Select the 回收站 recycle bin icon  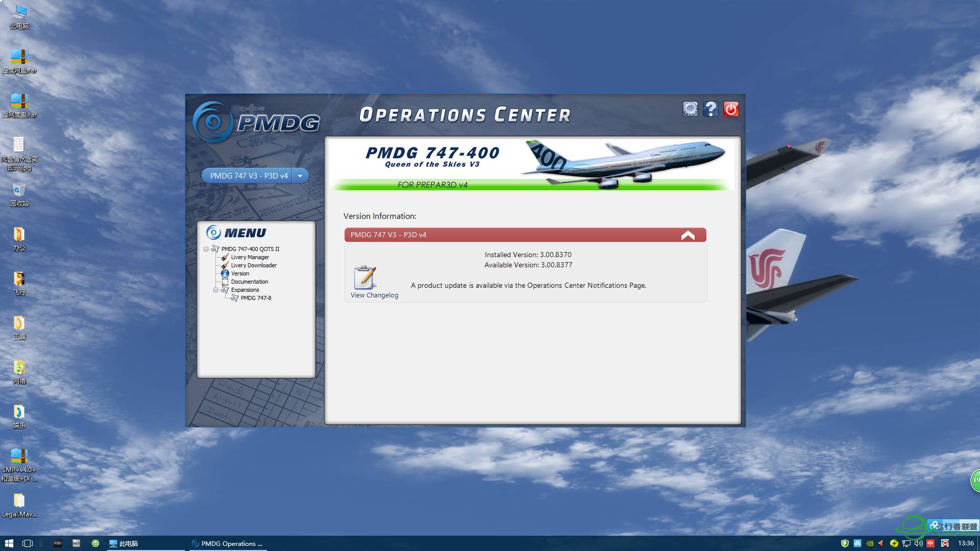coord(19,194)
